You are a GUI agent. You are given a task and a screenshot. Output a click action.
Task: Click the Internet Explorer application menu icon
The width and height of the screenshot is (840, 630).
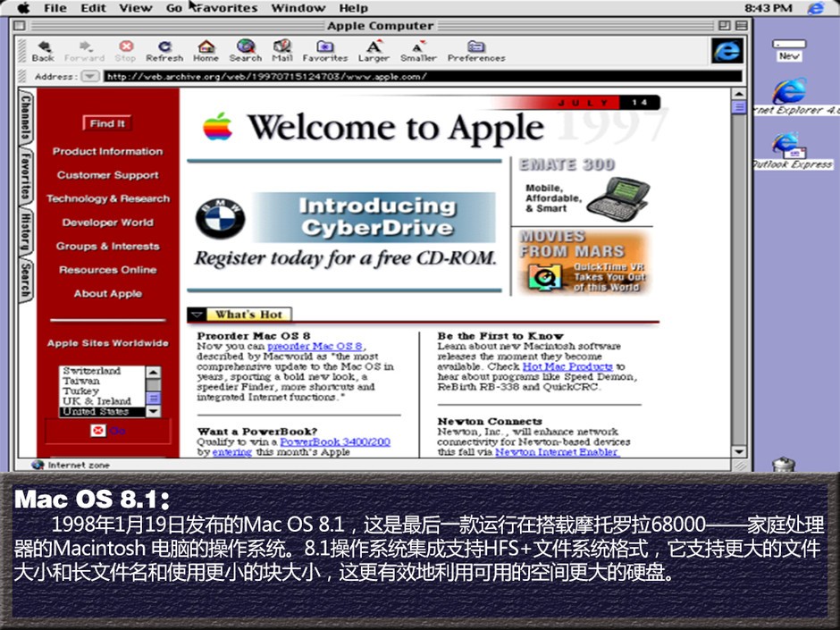(x=816, y=7)
